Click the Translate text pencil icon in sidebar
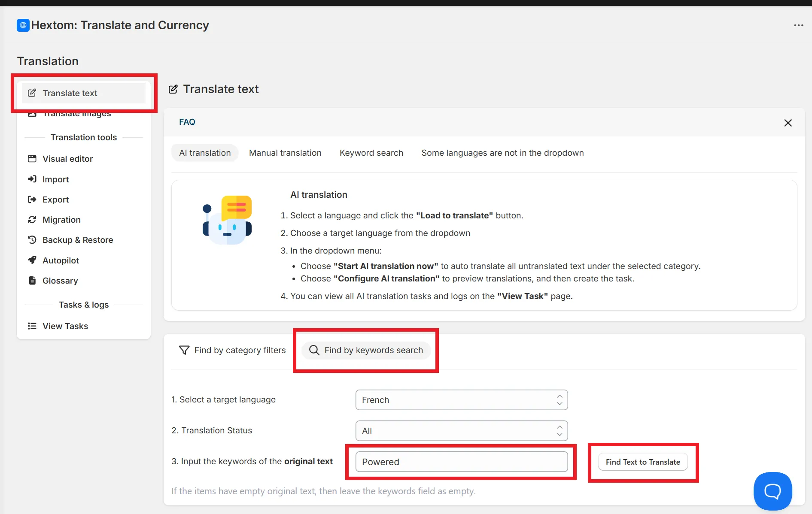The width and height of the screenshot is (812, 514). point(32,93)
